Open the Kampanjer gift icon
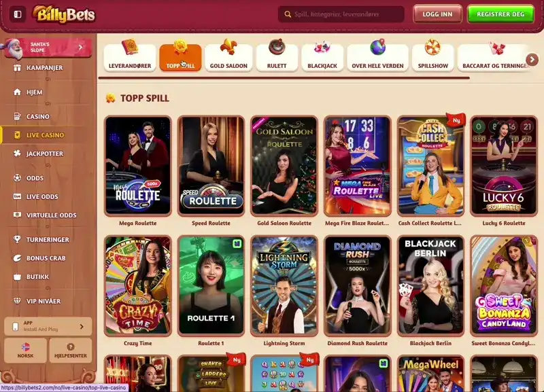 (17, 67)
